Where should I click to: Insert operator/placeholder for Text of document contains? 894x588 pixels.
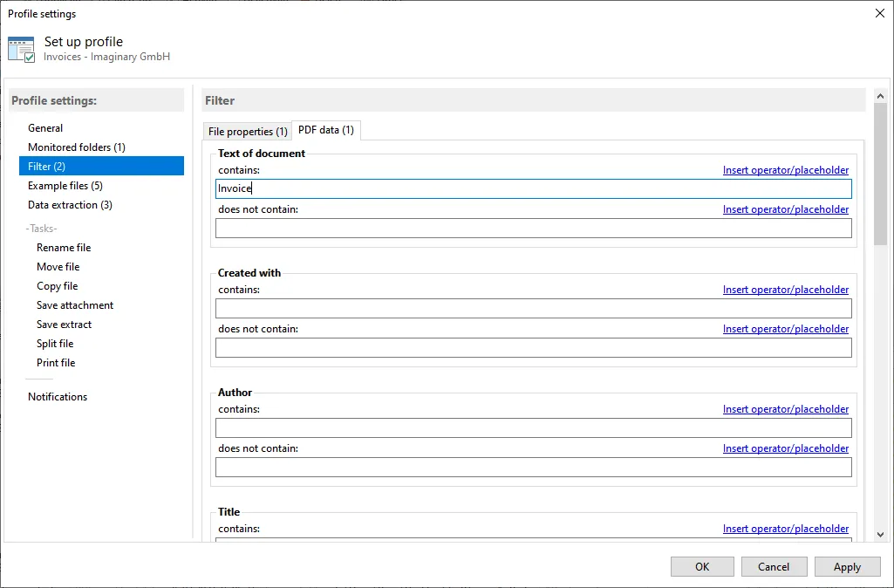click(x=786, y=169)
